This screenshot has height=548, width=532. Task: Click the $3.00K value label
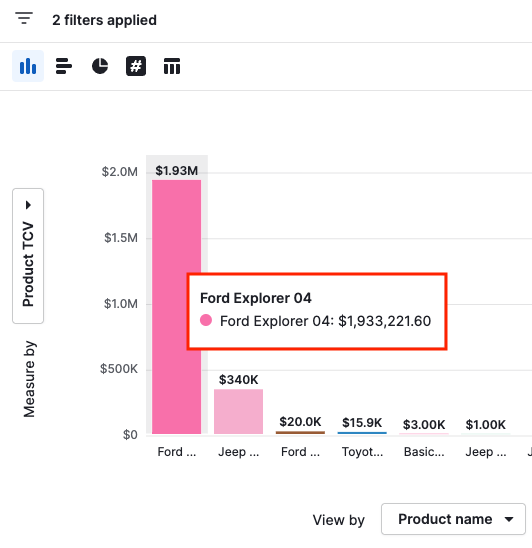[x=424, y=425]
